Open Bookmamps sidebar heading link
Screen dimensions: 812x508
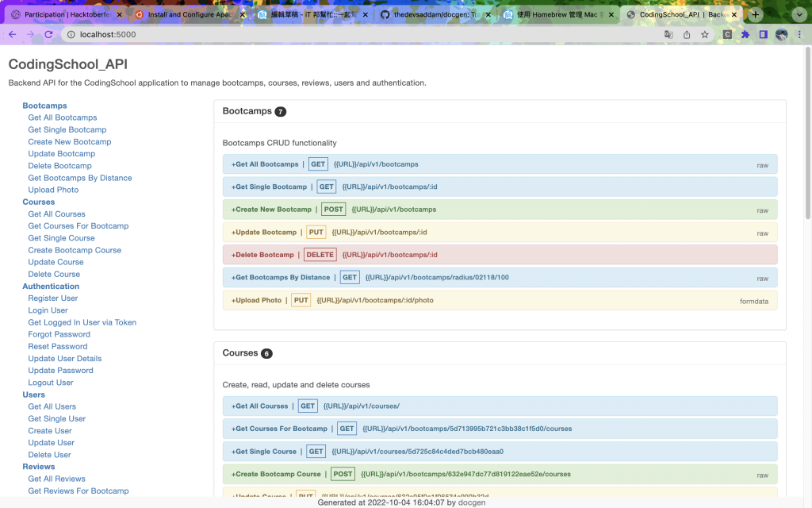[44, 106]
